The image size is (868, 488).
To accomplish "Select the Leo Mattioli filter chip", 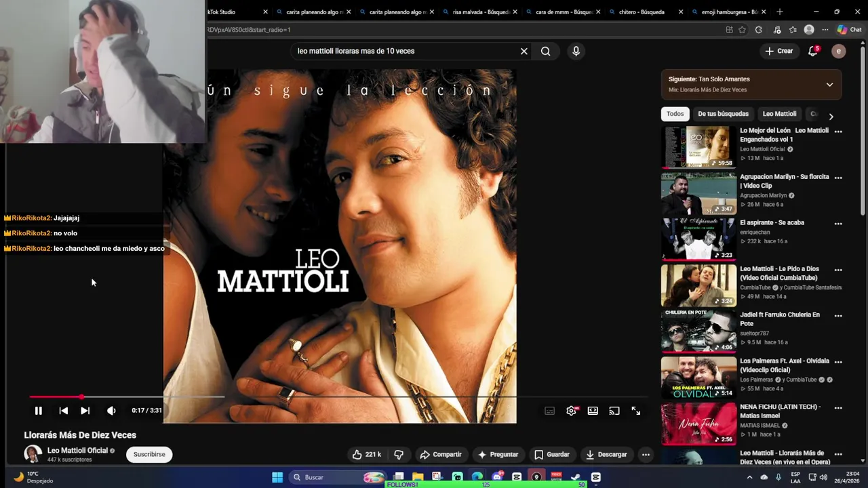I will [779, 114].
